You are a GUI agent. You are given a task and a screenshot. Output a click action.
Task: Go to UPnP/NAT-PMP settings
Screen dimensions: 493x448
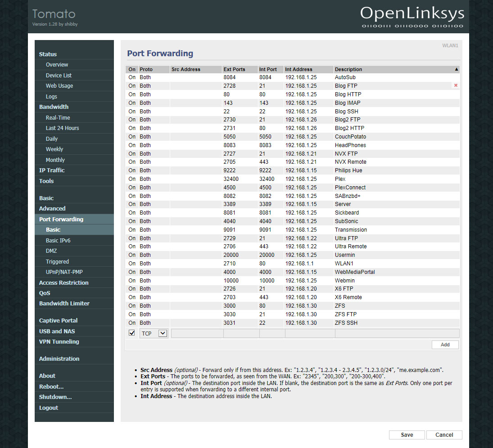(x=64, y=272)
